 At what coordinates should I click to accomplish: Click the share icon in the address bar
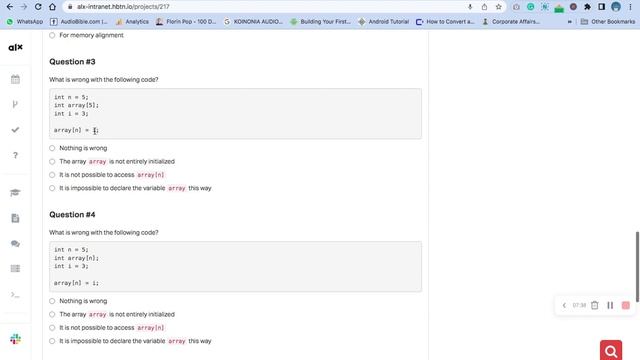(x=484, y=7)
